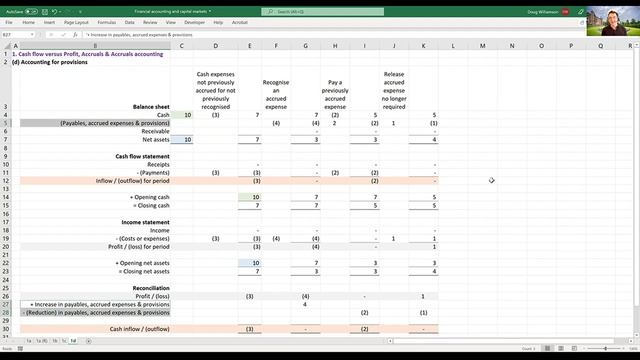Viewport: 640px width, 360px height.
Task: Click the horizontal scrollbar right arrow
Action: coord(631,341)
